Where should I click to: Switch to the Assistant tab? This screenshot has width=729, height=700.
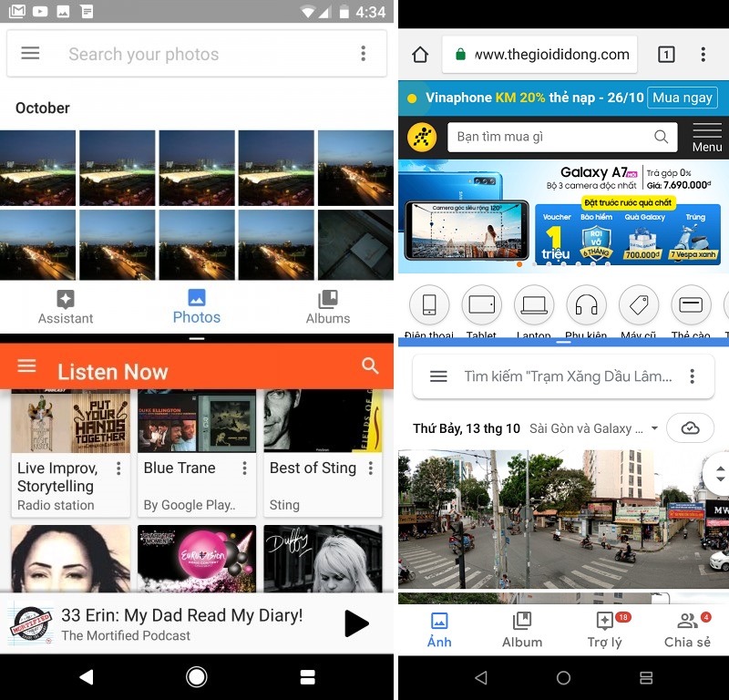(x=66, y=307)
